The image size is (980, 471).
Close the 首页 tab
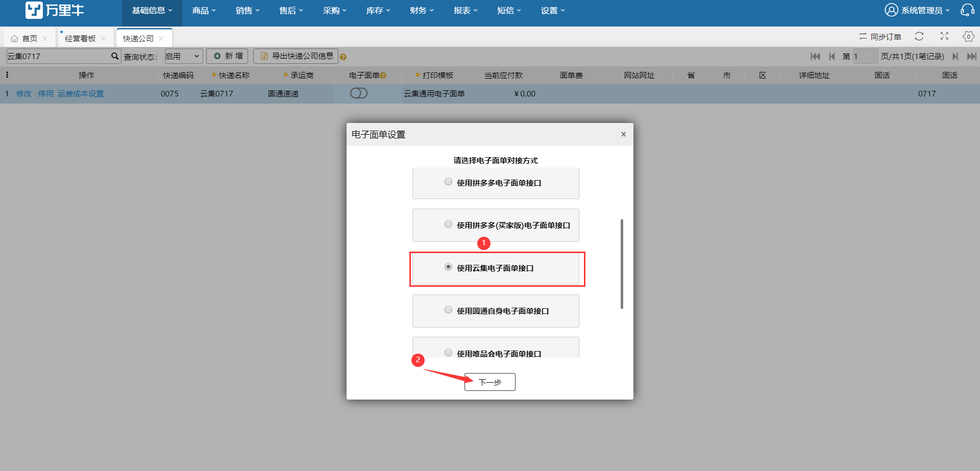[x=45, y=38]
